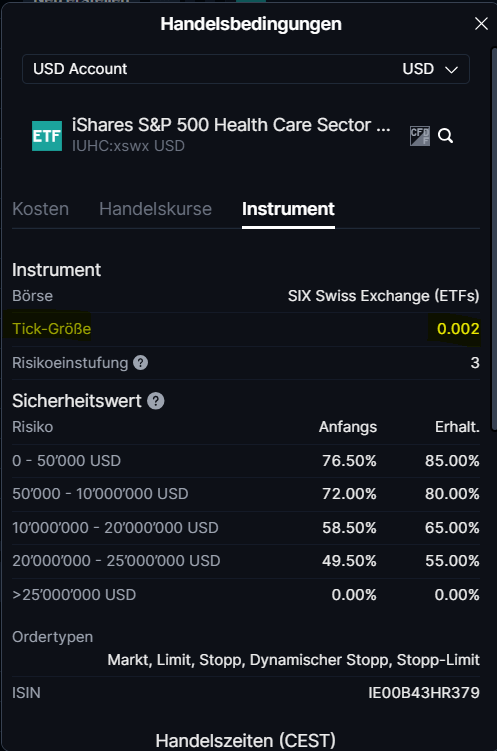Click the CFD instrument type icon

pos(419,136)
